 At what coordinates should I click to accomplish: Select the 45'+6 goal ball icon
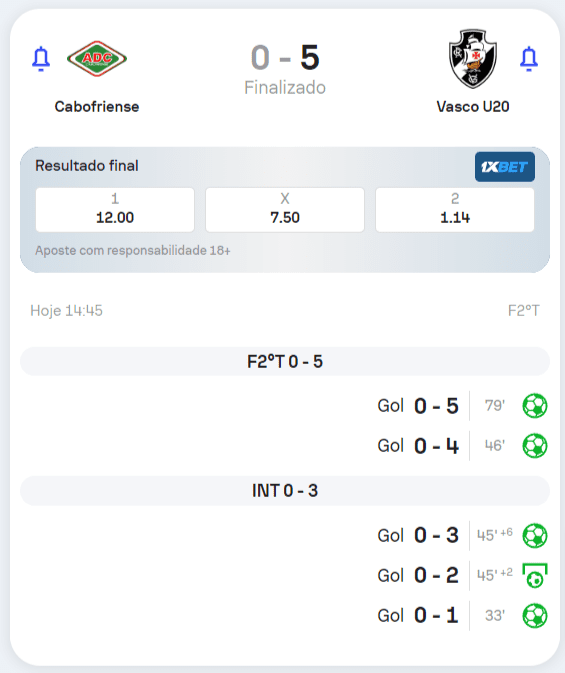535,535
